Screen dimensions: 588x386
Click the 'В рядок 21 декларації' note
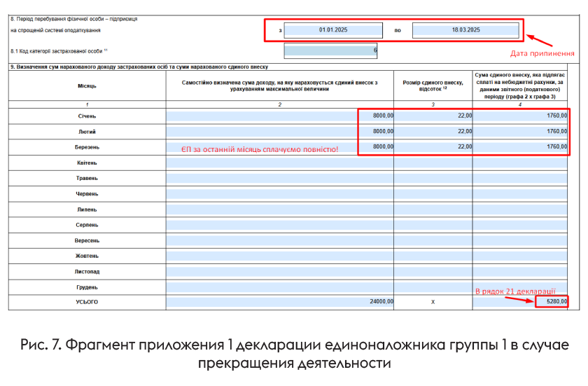coord(515,290)
